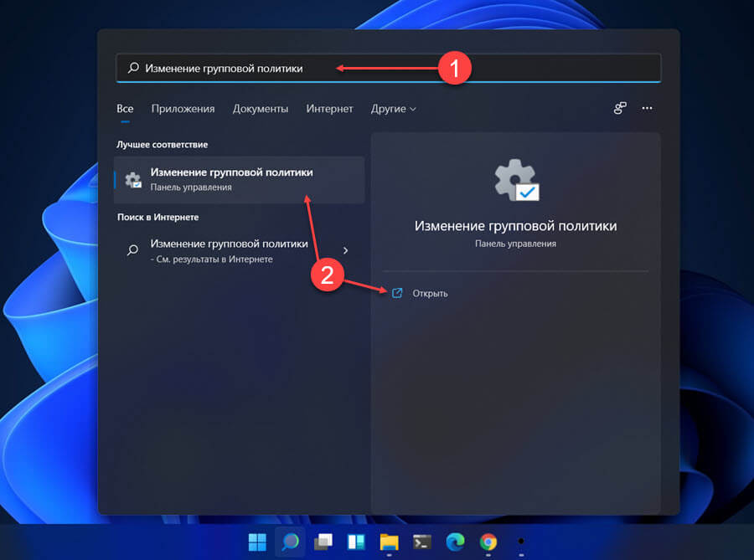The image size is (754, 560).
Task: Switch to the Приложения tab
Action: pos(183,109)
